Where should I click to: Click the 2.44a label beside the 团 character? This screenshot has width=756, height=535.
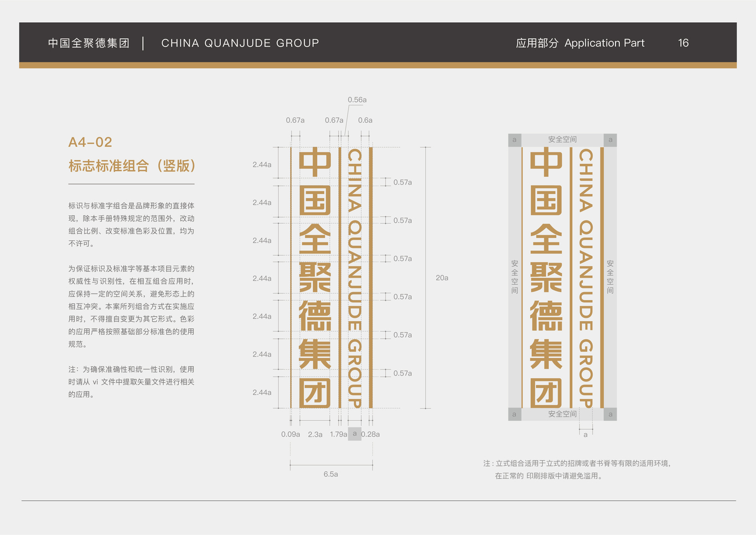pyautogui.click(x=262, y=392)
